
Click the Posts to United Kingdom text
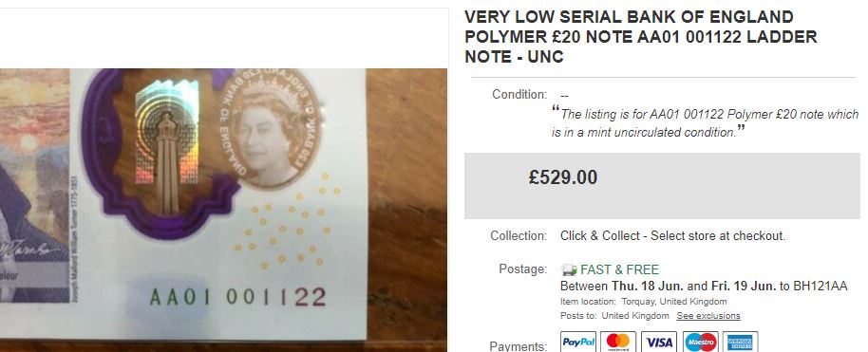pos(614,316)
